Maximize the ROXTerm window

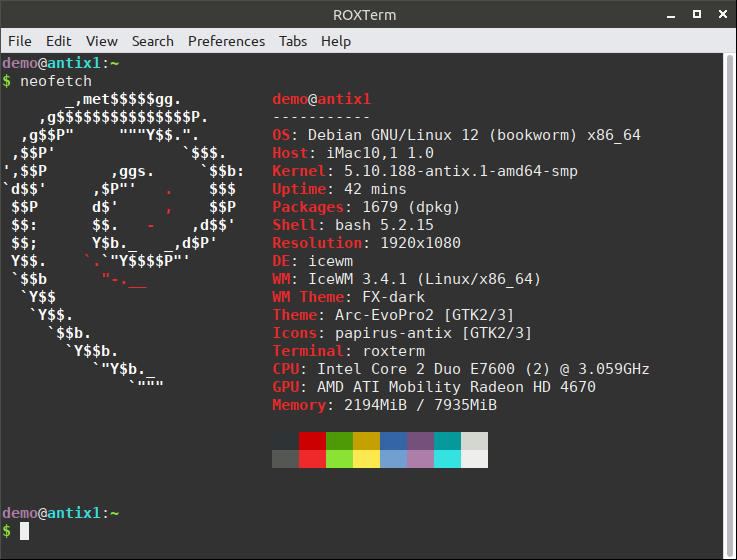click(x=697, y=15)
